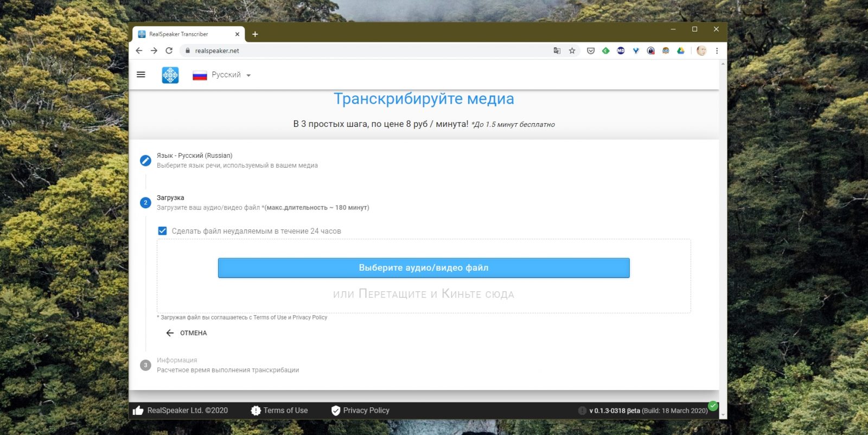Viewport: 868px width, 435px height.
Task: Click the translate page icon
Action: click(x=557, y=50)
